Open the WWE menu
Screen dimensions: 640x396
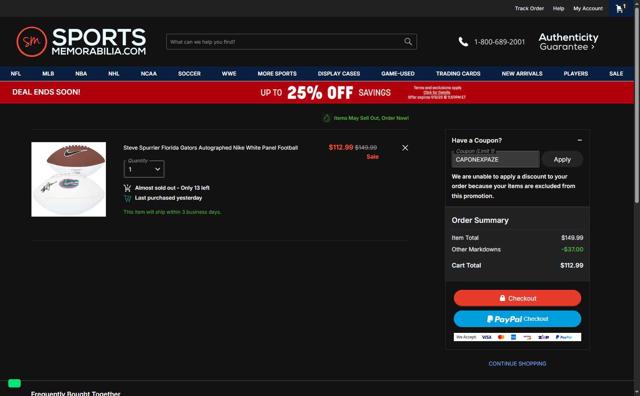(x=229, y=73)
